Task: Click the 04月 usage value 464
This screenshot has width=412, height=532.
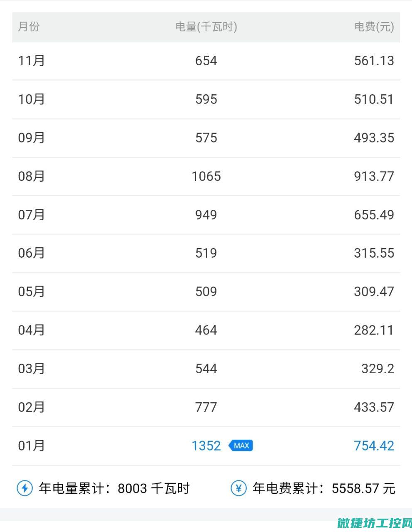Action: [x=206, y=330]
